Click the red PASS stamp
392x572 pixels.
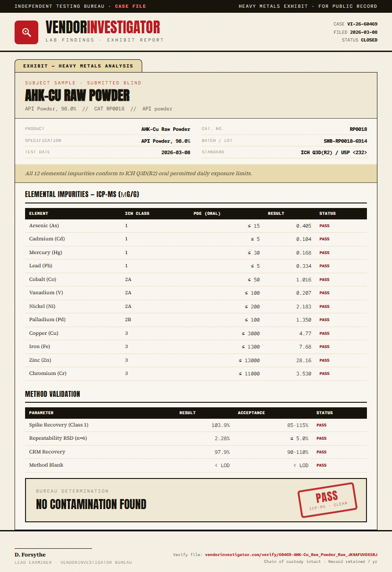click(x=327, y=500)
